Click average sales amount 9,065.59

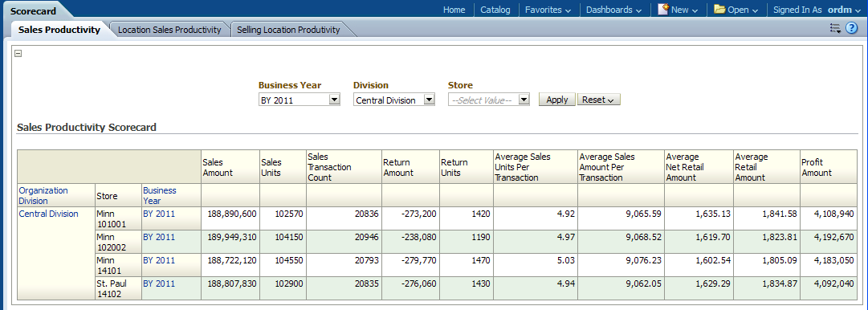(x=644, y=214)
